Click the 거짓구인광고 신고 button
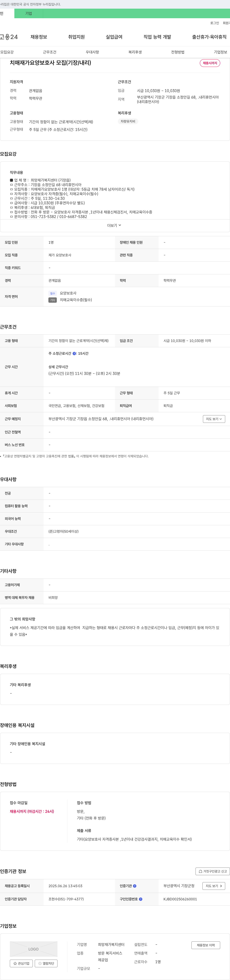The image size is (230, 980). pos(213,871)
